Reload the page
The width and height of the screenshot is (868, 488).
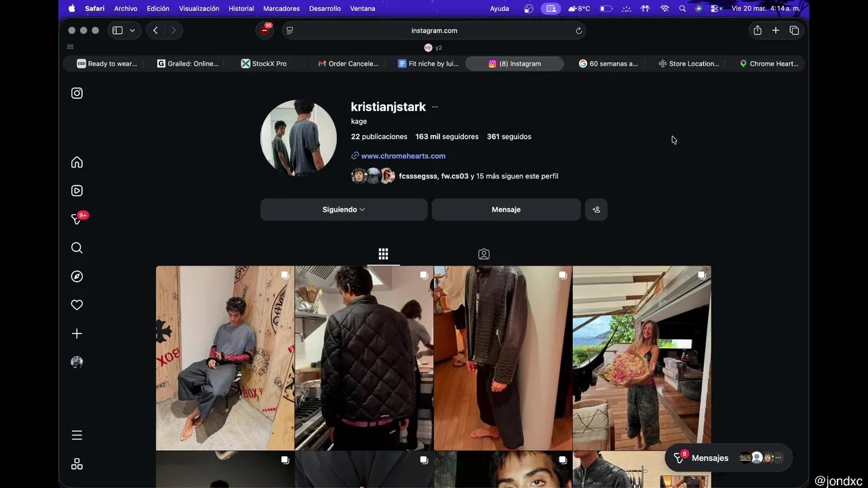coord(578,30)
